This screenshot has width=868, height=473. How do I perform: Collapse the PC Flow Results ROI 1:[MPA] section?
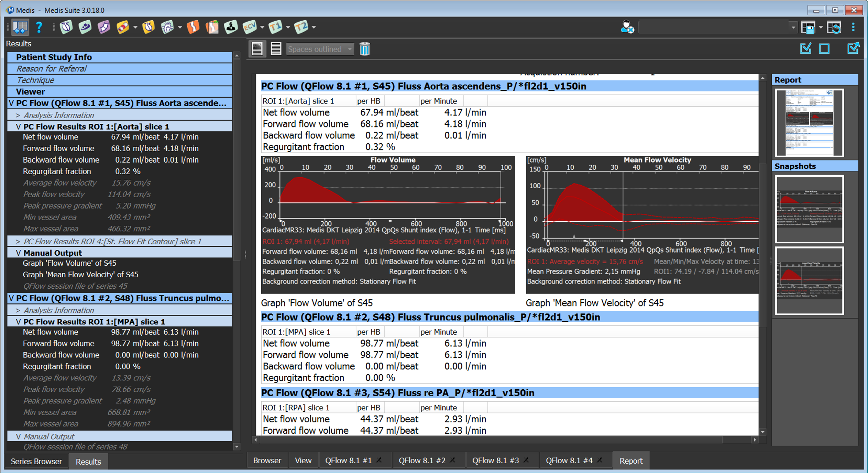(18, 322)
